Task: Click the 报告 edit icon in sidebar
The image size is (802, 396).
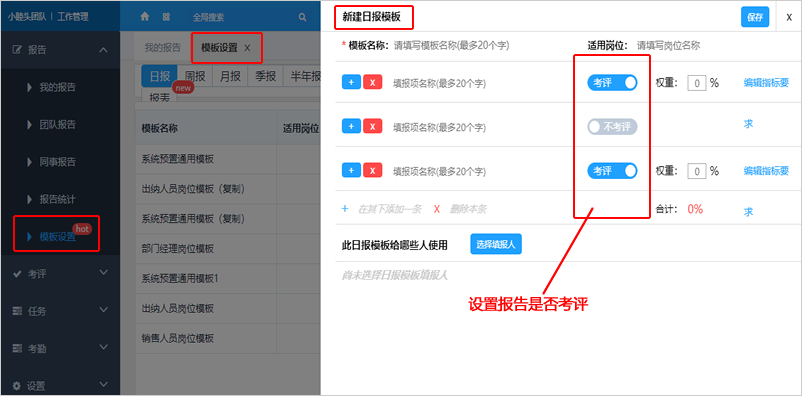Action: pyautogui.click(x=17, y=50)
